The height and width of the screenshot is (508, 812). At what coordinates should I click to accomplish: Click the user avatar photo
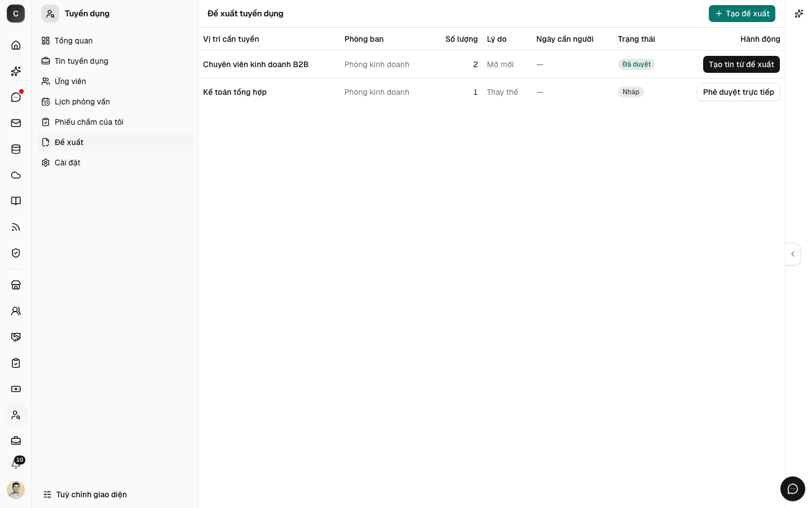coord(16,490)
